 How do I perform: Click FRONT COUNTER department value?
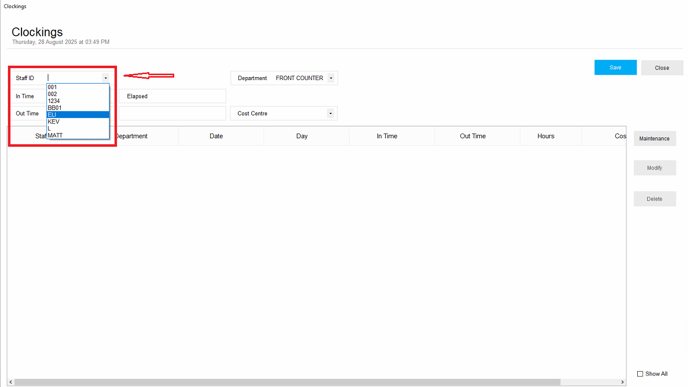(299, 78)
